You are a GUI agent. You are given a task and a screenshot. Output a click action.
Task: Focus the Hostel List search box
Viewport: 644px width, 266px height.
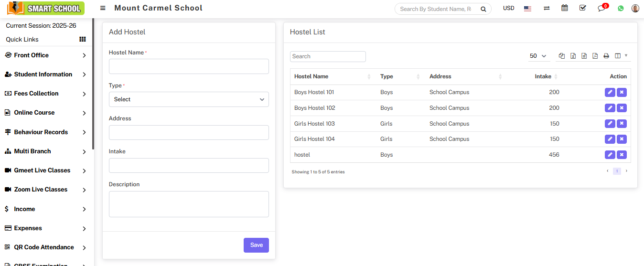pos(328,56)
